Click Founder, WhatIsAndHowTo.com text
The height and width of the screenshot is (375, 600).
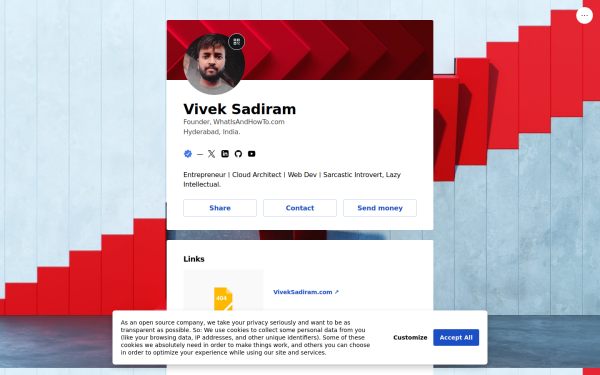(x=234, y=122)
